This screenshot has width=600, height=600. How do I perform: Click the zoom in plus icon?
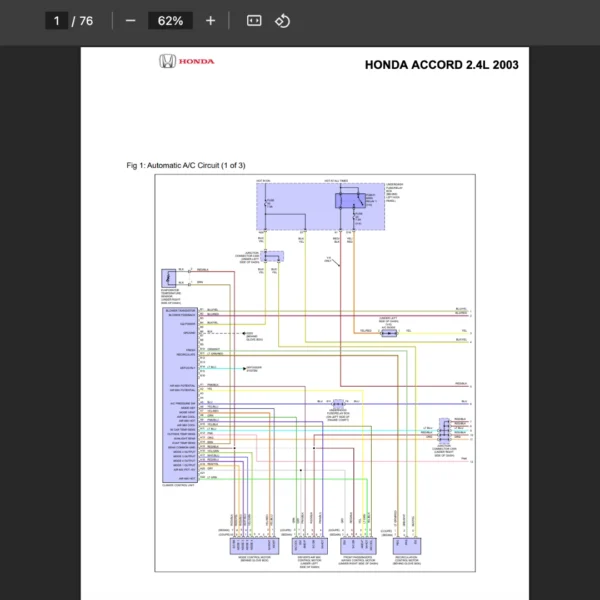point(210,21)
